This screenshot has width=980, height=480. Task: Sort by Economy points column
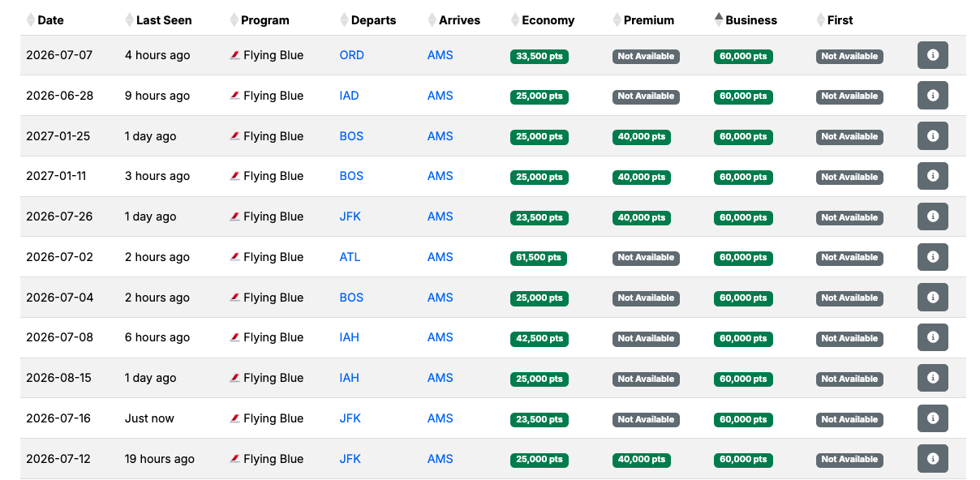pyautogui.click(x=543, y=20)
